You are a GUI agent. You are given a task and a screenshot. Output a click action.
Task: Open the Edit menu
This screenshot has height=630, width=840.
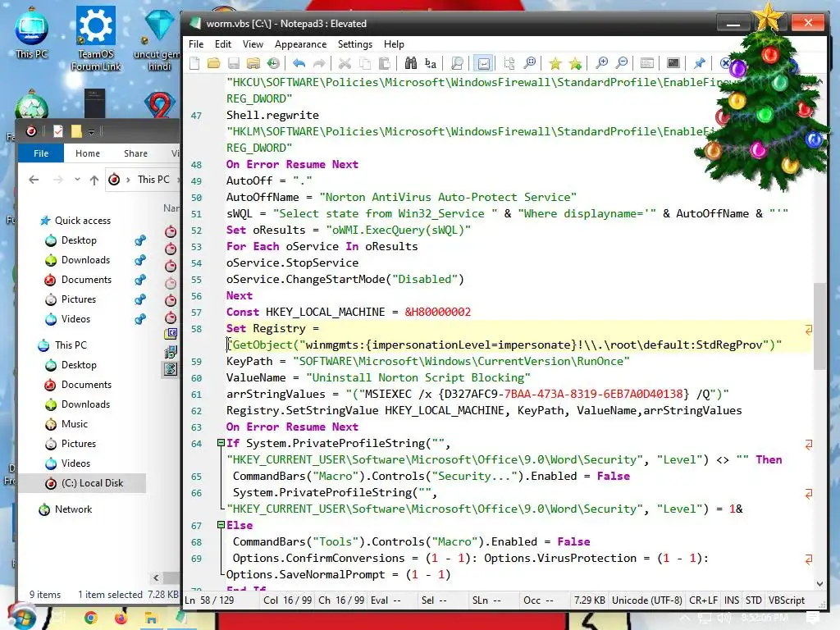(x=223, y=44)
